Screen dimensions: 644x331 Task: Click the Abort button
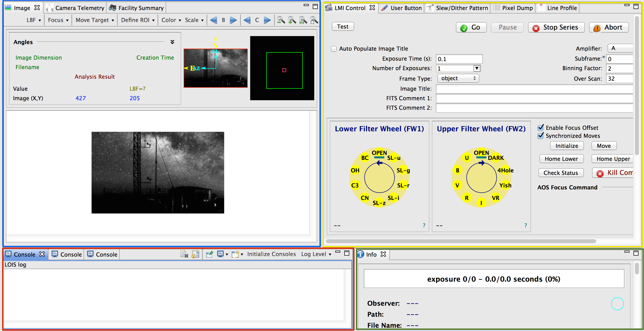[609, 27]
